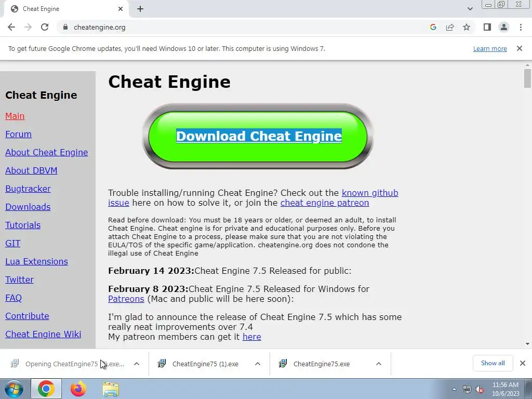Click the lock icon in address bar
This screenshot has height=399, width=532.
coord(65,27)
